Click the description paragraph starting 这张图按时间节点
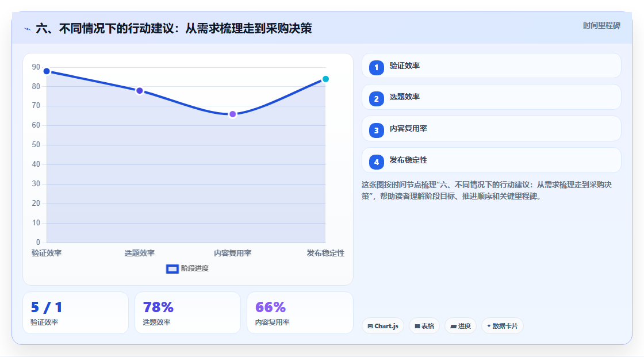This screenshot has height=357, width=644. [486, 191]
